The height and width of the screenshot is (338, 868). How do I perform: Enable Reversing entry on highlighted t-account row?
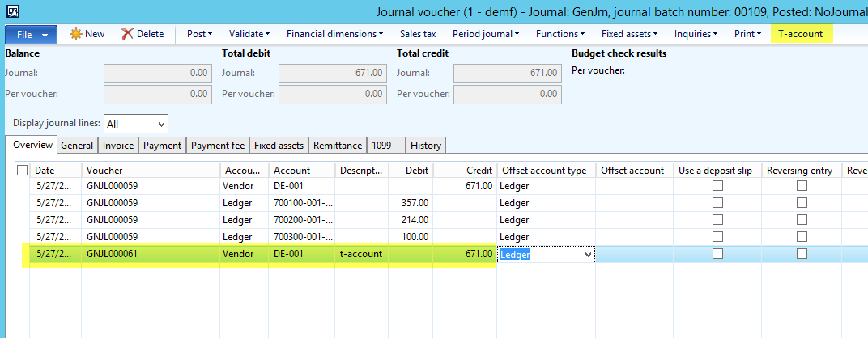(802, 254)
